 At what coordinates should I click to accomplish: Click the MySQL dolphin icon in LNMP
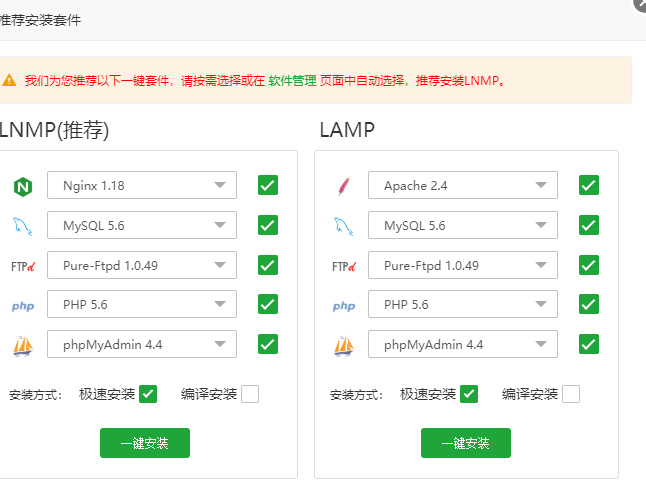tap(23, 226)
